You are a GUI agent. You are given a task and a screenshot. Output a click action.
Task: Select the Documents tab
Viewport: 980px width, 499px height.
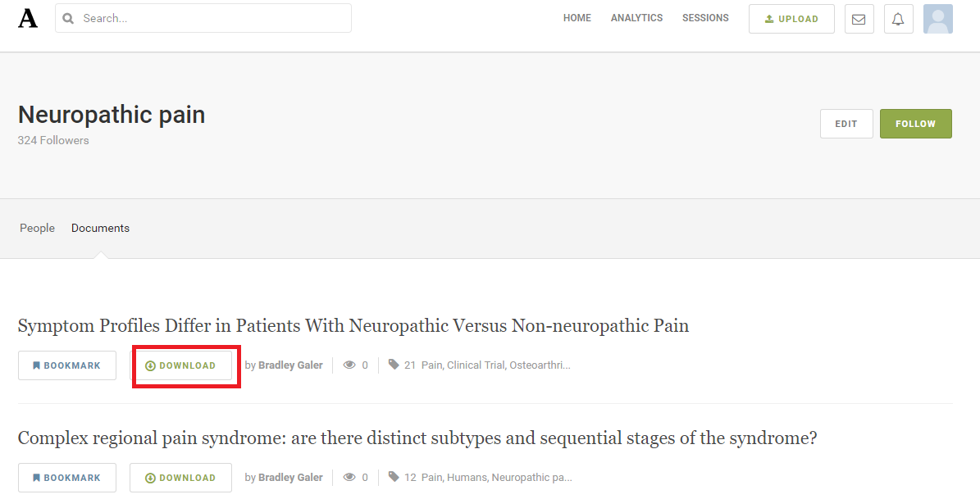(100, 228)
